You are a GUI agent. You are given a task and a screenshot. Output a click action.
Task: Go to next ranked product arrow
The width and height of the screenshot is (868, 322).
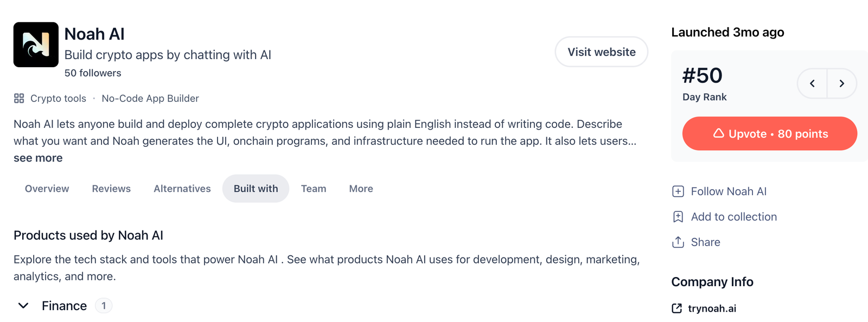point(842,83)
